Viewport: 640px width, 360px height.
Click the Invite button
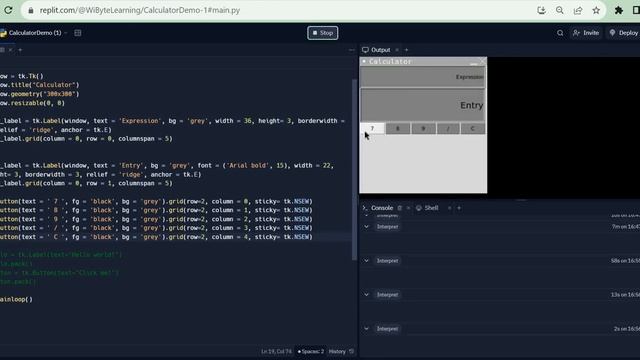pos(586,33)
